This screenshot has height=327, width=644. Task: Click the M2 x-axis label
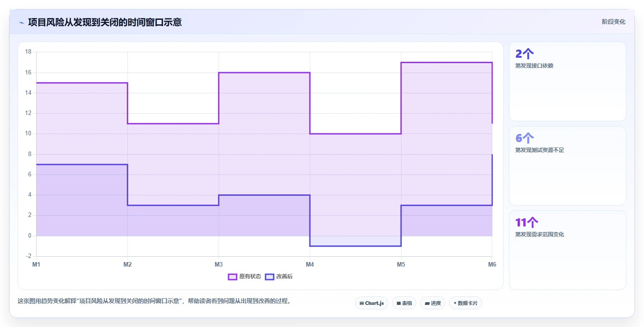point(127,265)
